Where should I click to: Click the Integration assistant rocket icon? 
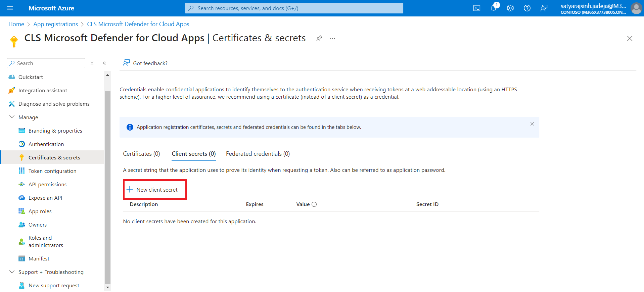12,90
